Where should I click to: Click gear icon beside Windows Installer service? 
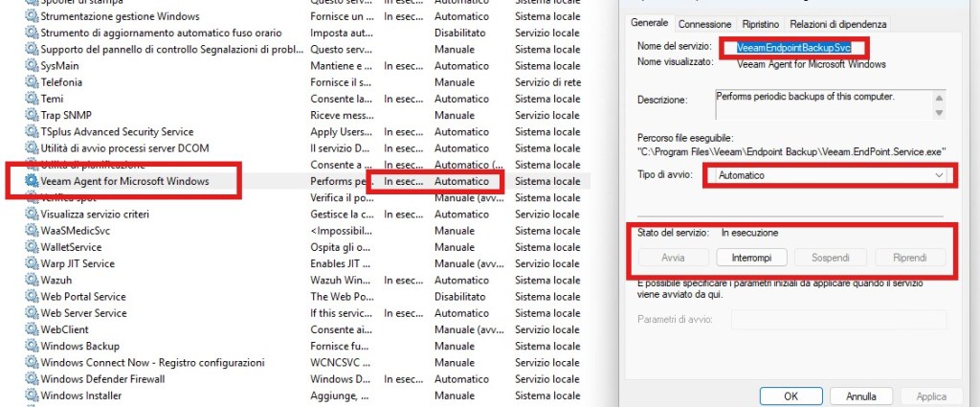(x=32, y=396)
